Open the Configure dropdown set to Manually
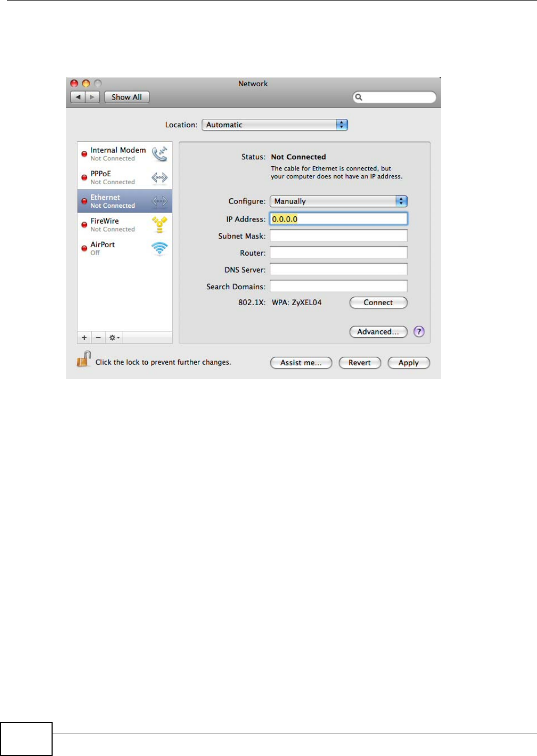537x756 pixels. pyautogui.click(x=339, y=201)
